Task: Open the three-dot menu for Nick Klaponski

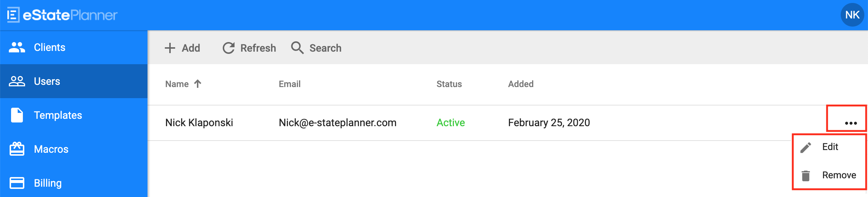Action: coord(851,123)
